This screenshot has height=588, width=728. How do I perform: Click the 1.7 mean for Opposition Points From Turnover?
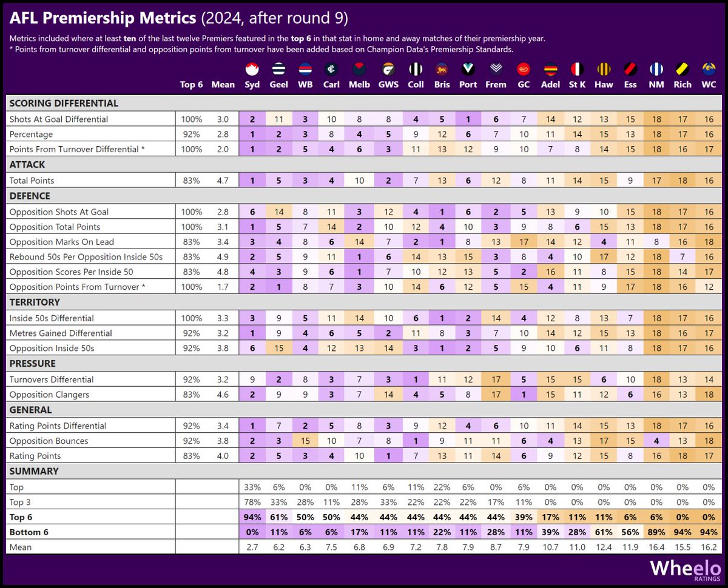tap(223, 287)
